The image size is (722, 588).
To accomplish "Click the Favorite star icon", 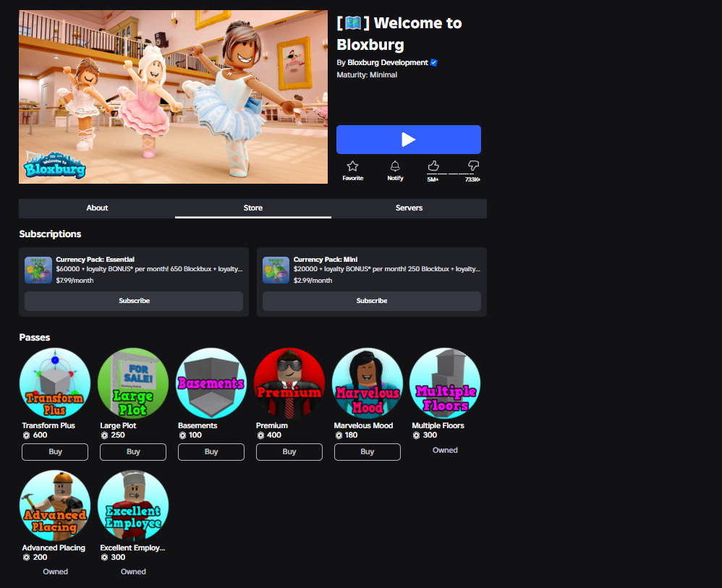I will [353, 166].
